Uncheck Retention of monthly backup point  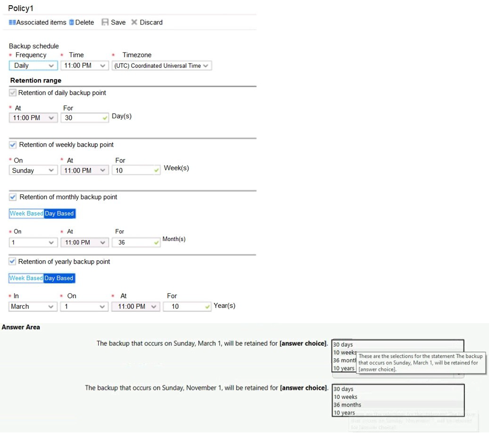tap(13, 197)
